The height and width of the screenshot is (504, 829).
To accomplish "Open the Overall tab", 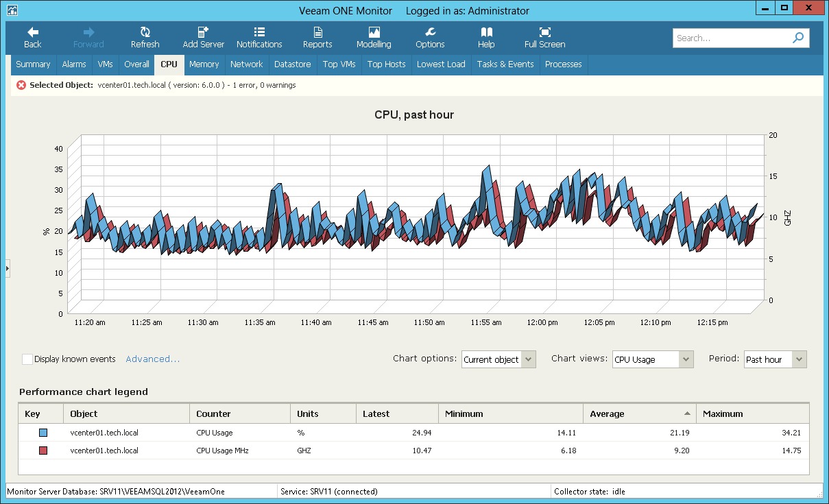I will tap(136, 64).
